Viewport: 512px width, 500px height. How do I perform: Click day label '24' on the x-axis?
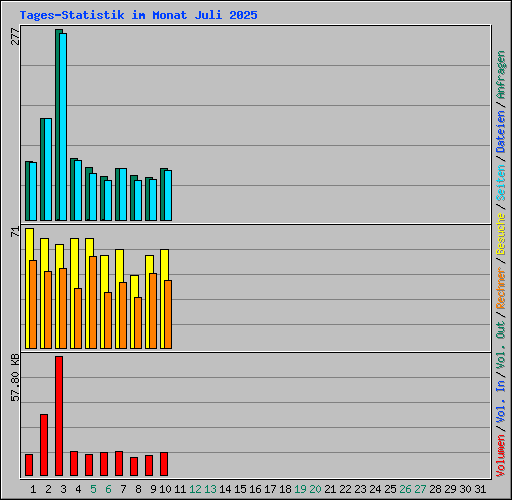coord(375,489)
